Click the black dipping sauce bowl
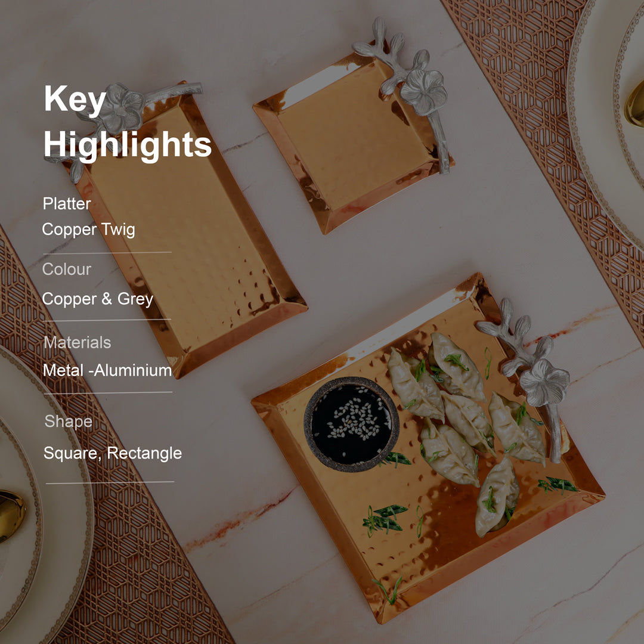Screen dimensions: 644x644 pyautogui.click(x=352, y=424)
